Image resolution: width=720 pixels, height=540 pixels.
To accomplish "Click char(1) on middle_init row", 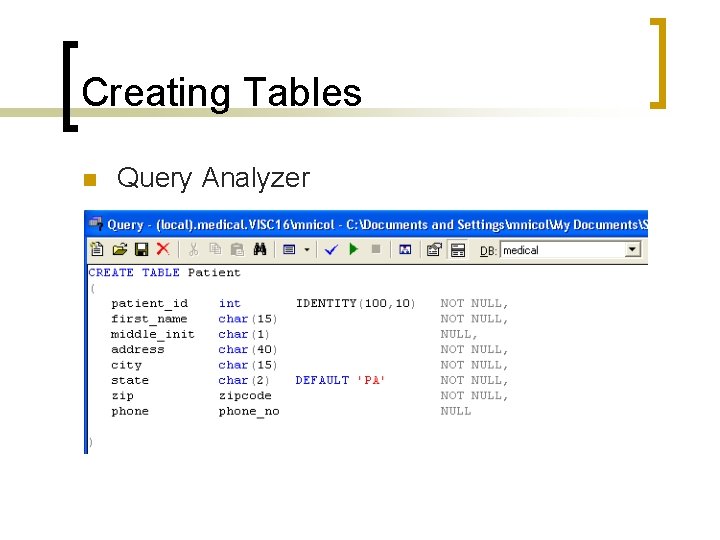I will point(244,335).
